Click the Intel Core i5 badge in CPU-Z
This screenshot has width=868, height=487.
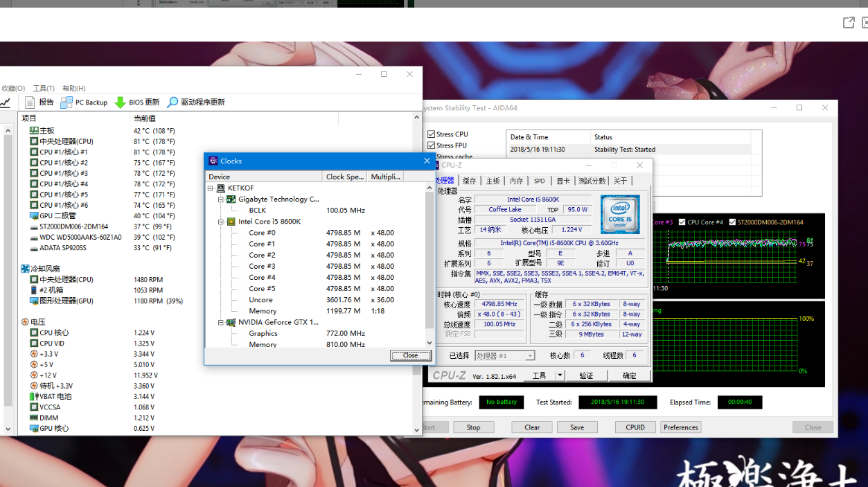(x=620, y=214)
